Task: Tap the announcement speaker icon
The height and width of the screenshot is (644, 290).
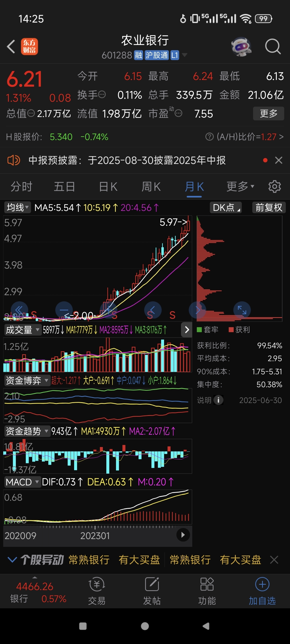Action: click(14, 160)
